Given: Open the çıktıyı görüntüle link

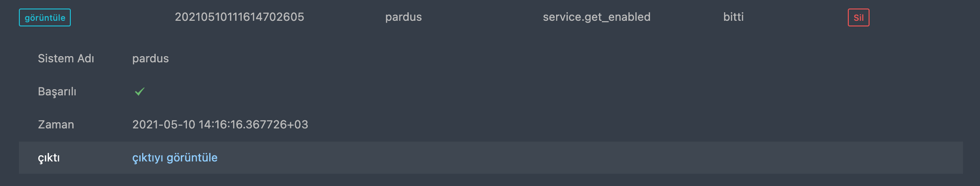Looking at the screenshot, I should (175, 158).
